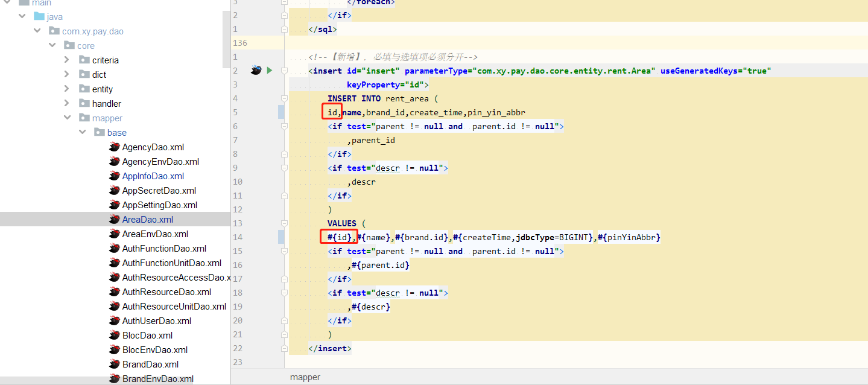The width and height of the screenshot is (868, 385).
Task: Select AreaDao.xml in the project tree
Action: 115,219
